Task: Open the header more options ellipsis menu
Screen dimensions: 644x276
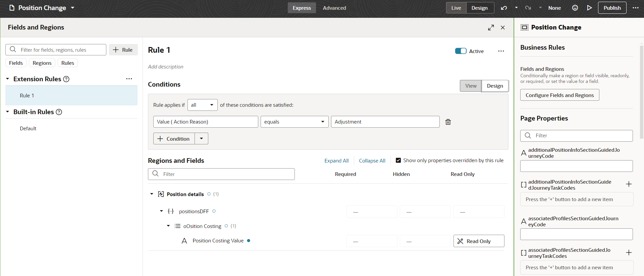Action: (x=636, y=8)
